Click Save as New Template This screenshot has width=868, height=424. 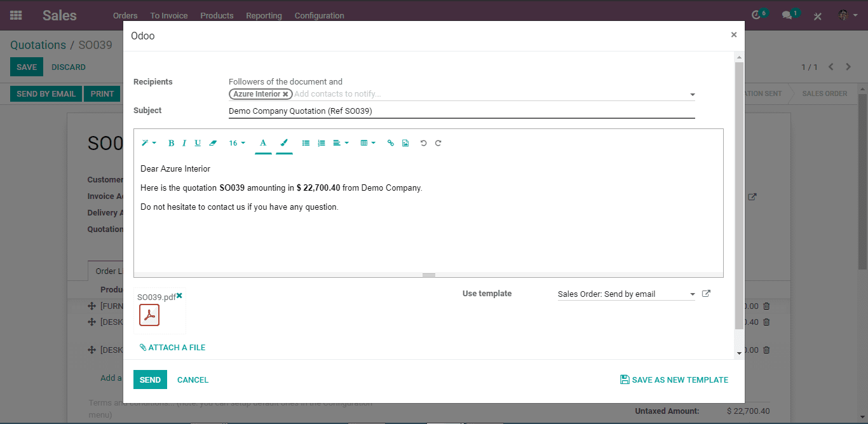[x=674, y=380]
